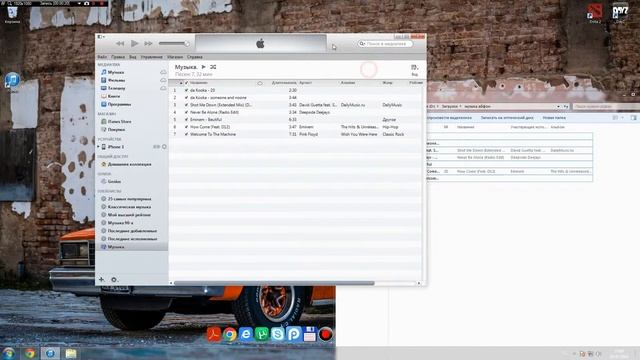Select the highlighted Музыка playlist at sidebar bottom
Viewport: 640px width, 360px height.
pyautogui.click(x=132, y=247)
